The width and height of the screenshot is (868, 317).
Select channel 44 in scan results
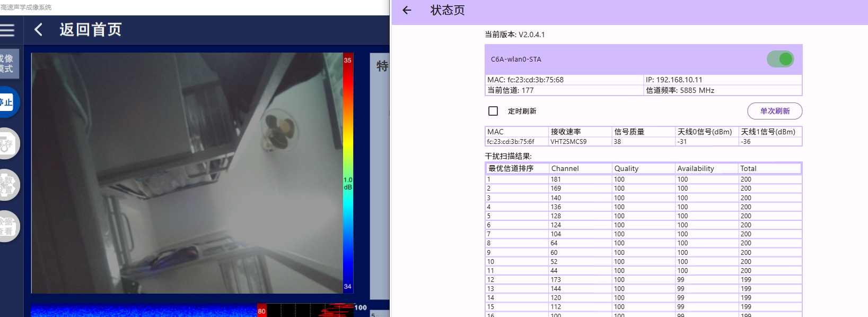click(554, 271)
